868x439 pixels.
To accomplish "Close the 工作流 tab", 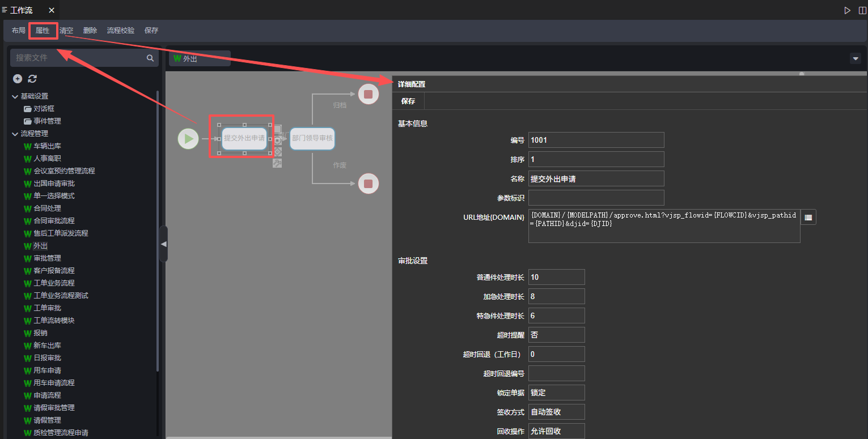I will tap(52, 10).
